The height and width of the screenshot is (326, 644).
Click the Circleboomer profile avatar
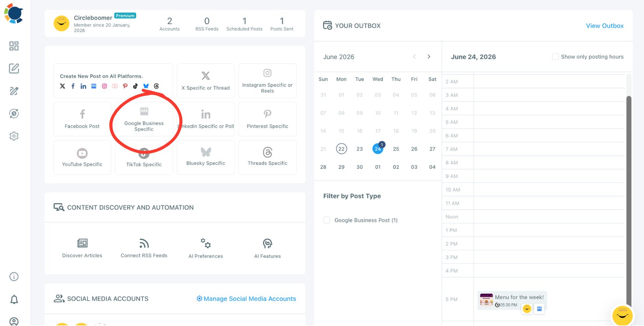62,24
